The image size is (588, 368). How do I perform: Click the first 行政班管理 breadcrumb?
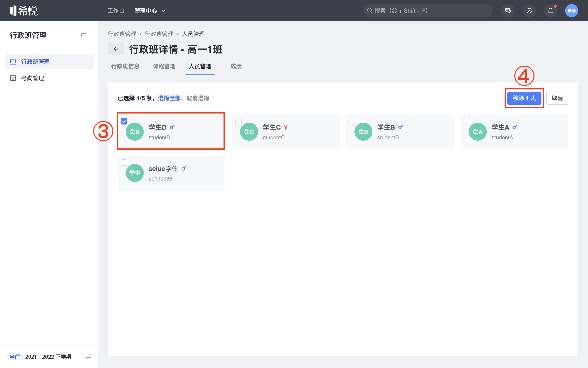(x=122, y=34)
